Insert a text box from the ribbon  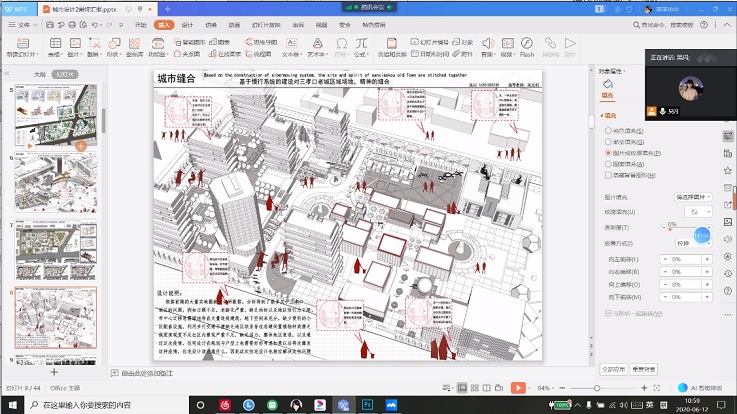click(293, 44)
